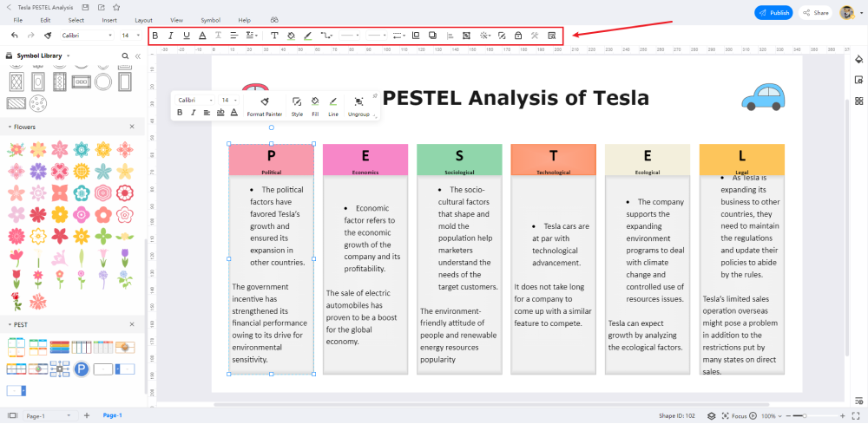This screenshot has height=424, width=868.
Task: Click the fill color bucket in main toolbar
Action: (291, 36)
